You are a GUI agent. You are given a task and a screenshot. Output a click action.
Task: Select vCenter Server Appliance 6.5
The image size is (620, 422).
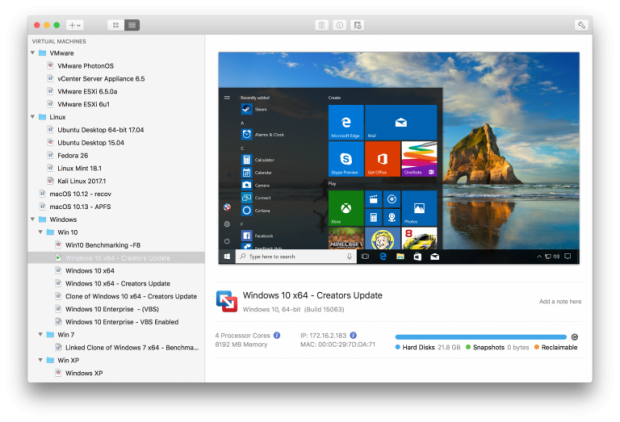101,79
